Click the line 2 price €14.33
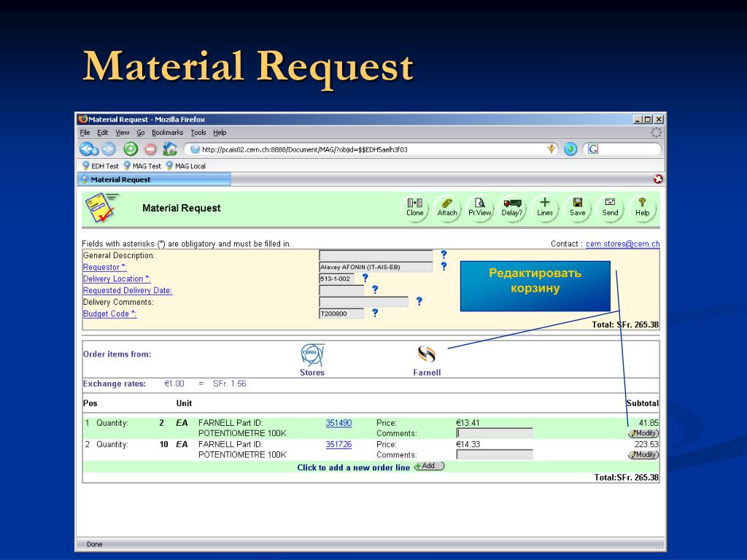Image resolution: width=747 pixels, height=560 pixels. [468, 444]
